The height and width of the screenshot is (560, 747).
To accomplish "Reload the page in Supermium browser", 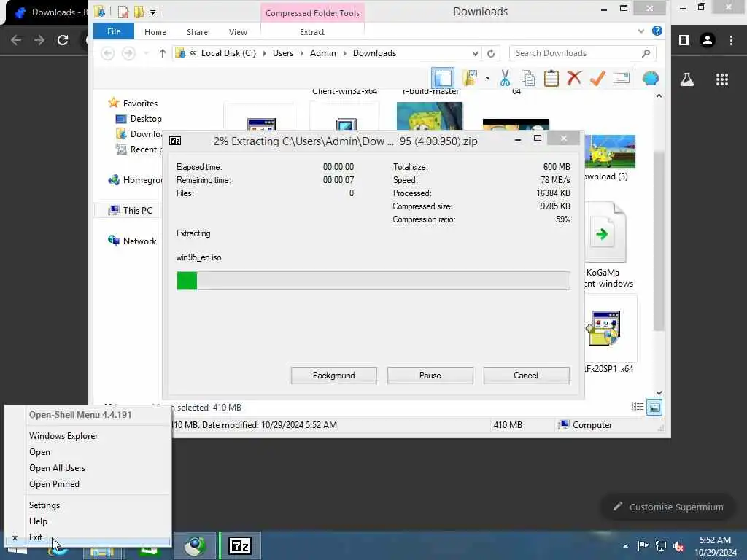I will pyautogui.click(x=63, y=40).
